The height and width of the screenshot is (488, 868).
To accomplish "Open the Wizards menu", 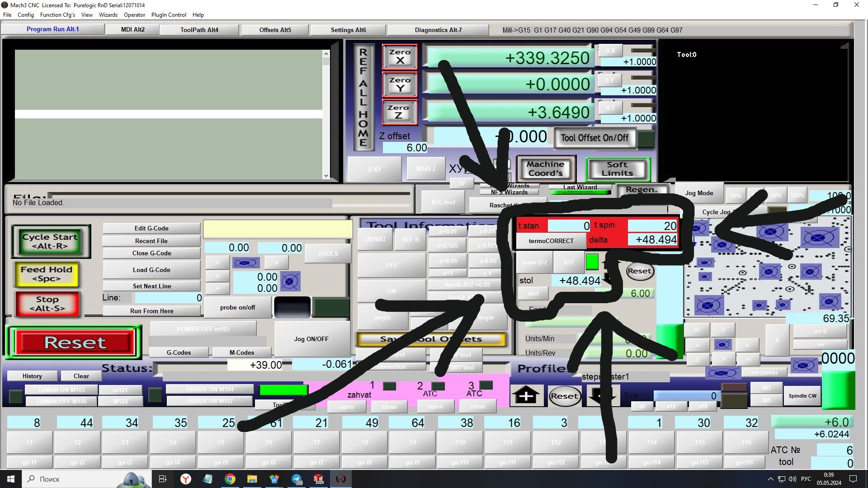I will tap(108, 15).
